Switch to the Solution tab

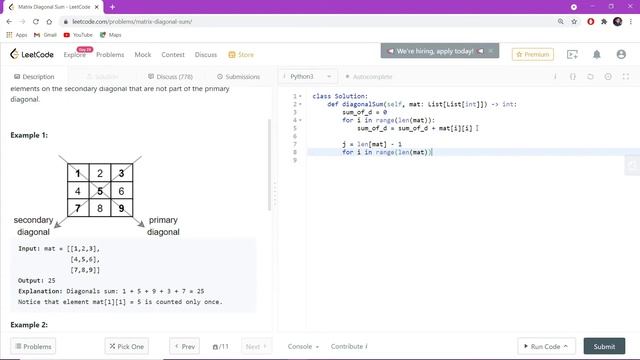pos(103,77)
